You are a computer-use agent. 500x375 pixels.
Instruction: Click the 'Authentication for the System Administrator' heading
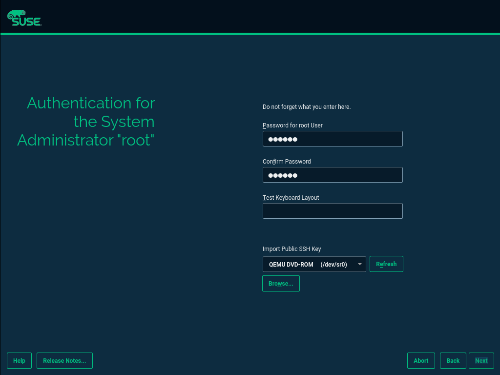[86, 122]
